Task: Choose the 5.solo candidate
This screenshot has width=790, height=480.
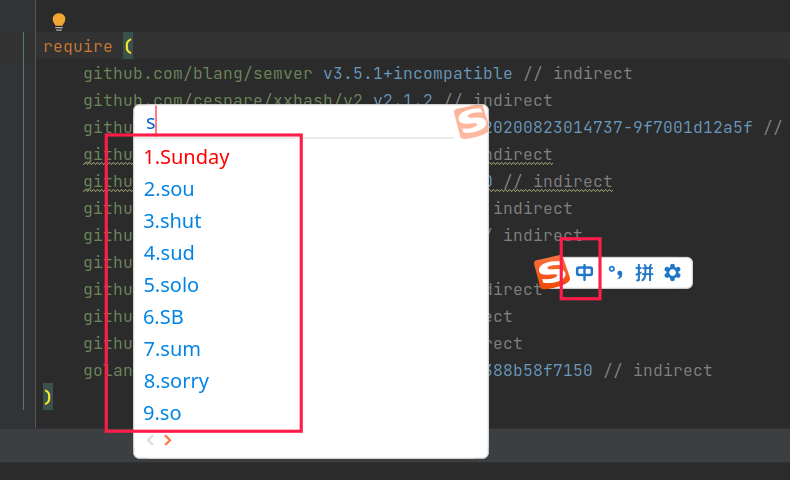Action: coord(171,285)
